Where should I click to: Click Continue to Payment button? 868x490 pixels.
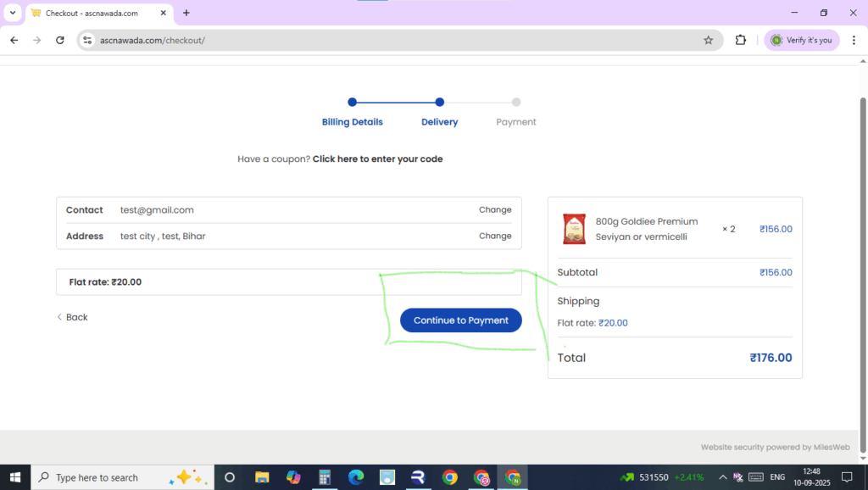point(460,320)
